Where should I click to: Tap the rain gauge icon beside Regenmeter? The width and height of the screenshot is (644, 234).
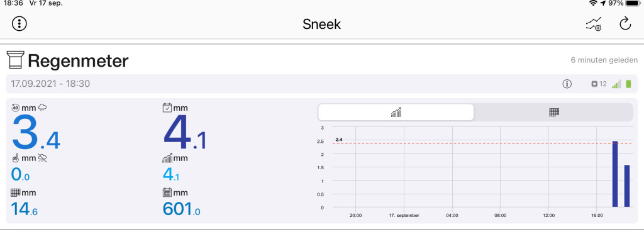click(16, 60)
